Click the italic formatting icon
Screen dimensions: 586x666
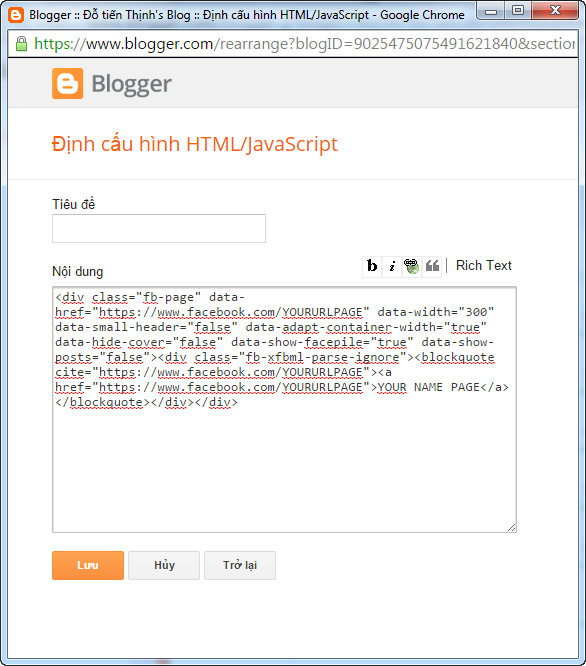tap(392, 266)
